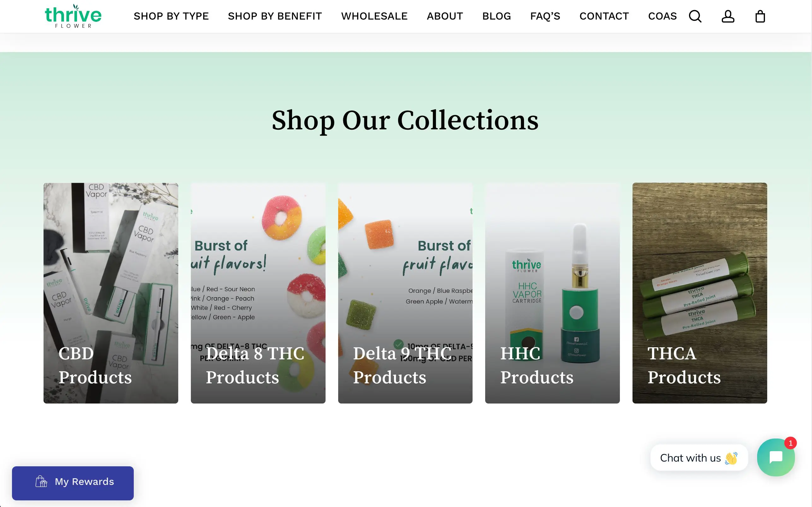Open the CBD Products collection
The width and height of the screenshot is (812, 507).
pyautogui.click(x=111, y=292)
